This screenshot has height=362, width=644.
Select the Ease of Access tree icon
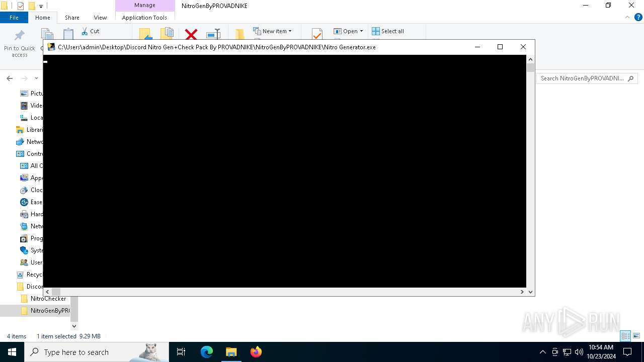pos(24,202)
